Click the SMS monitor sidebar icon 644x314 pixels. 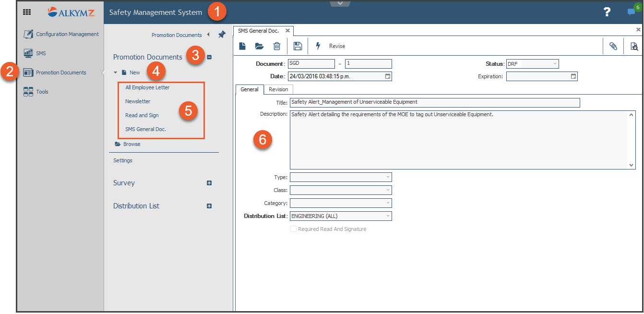[28, 53]
